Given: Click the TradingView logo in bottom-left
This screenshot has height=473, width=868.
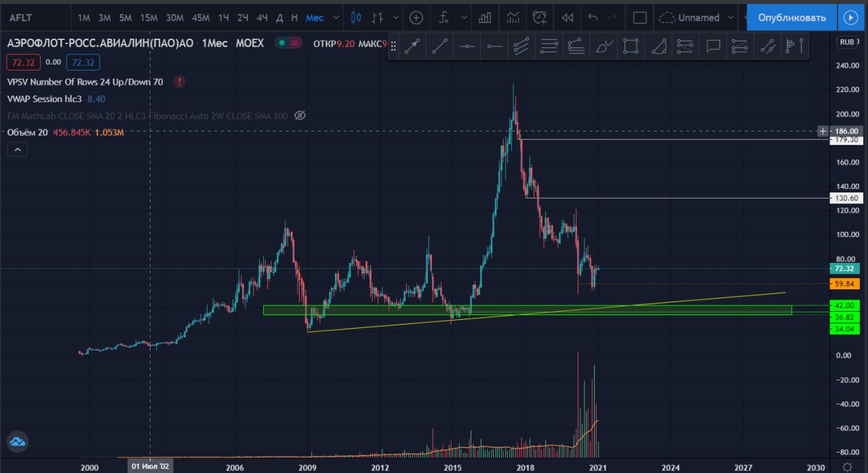Looking at the screenshot, I should 18,442.
